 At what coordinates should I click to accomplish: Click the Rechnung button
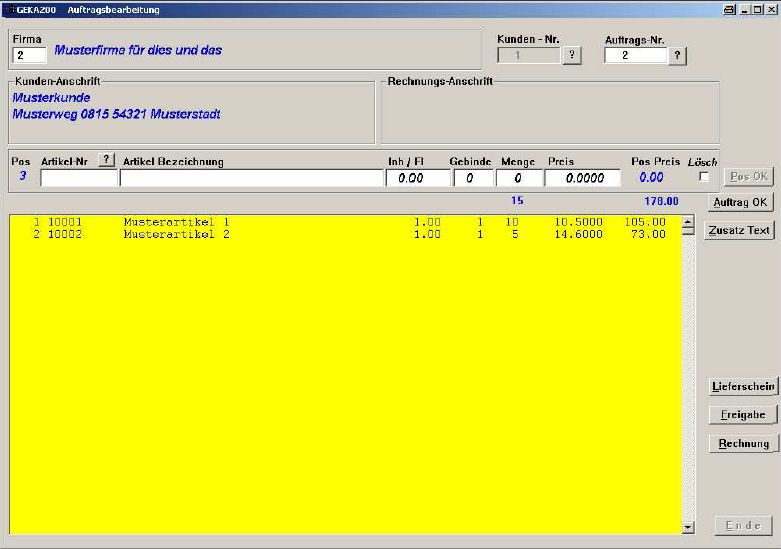(743, 443)
